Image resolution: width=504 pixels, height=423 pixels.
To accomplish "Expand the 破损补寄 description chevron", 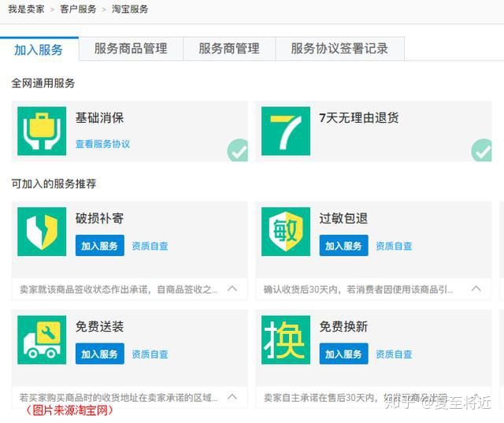I will 232,289.
